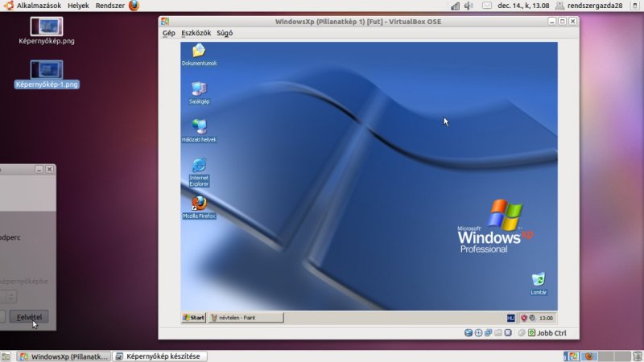Close the screenshot dialog window

coord(50,169)
